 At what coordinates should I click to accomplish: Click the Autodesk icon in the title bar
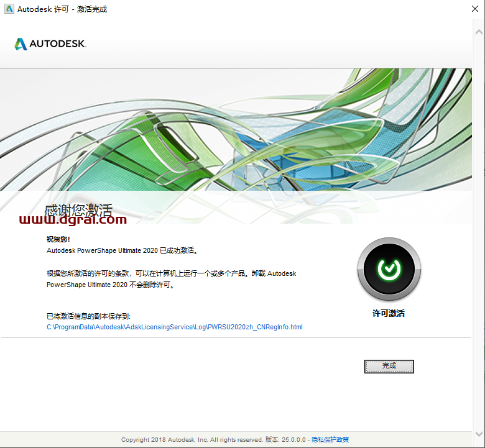[9, 9]
